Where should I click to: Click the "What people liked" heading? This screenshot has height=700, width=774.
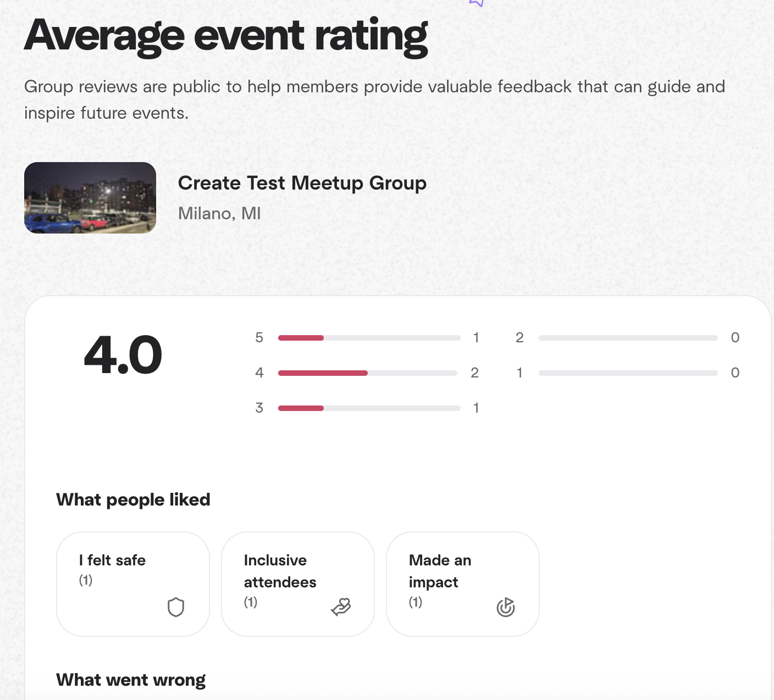tap(133, 499)
